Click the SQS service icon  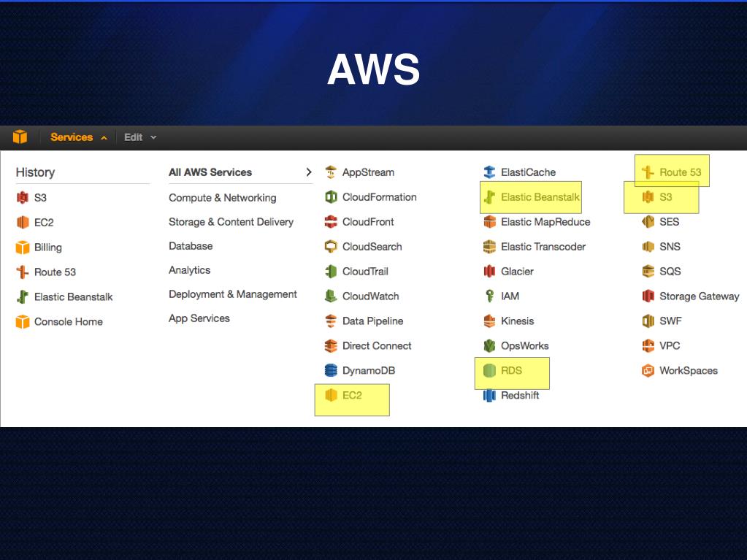648,271
